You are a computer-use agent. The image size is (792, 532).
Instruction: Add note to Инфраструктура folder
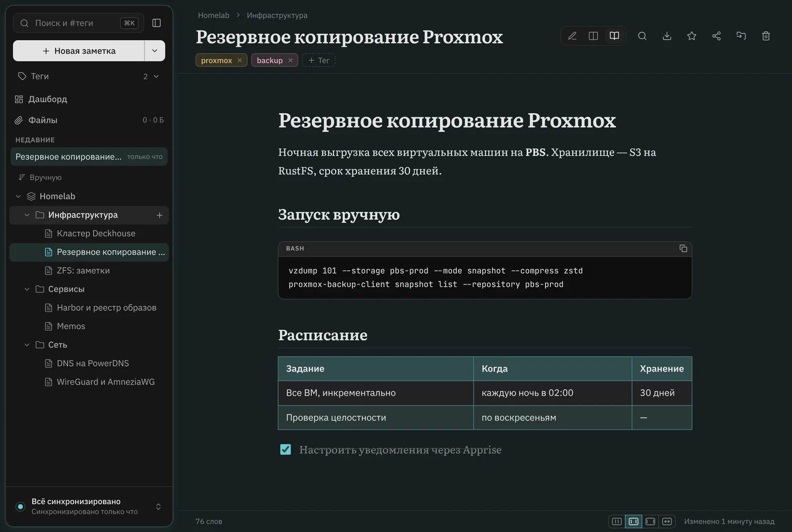point(159,215)
